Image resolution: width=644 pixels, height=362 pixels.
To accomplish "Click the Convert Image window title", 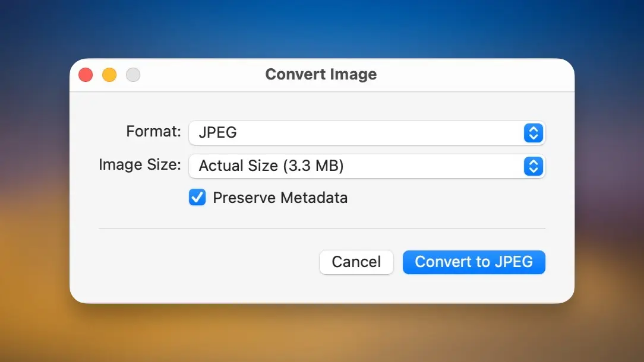I will pos(321,75).
